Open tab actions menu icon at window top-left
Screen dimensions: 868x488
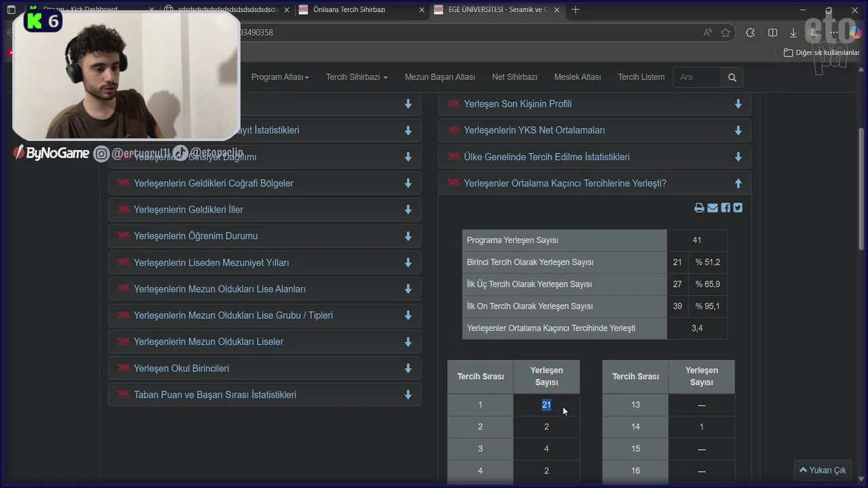11,9
